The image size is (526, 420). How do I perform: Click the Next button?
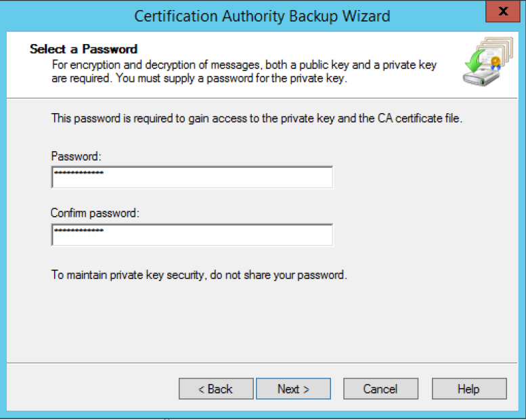pos(293,389)
